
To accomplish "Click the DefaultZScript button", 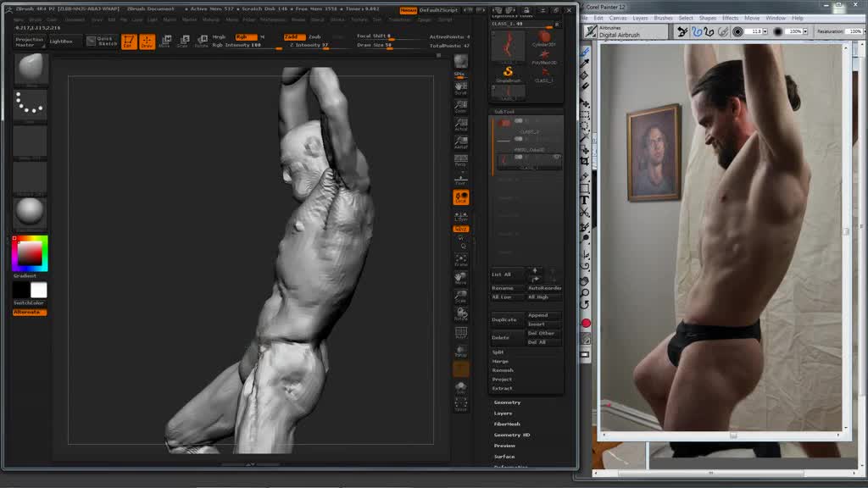I will pos(438,10).
